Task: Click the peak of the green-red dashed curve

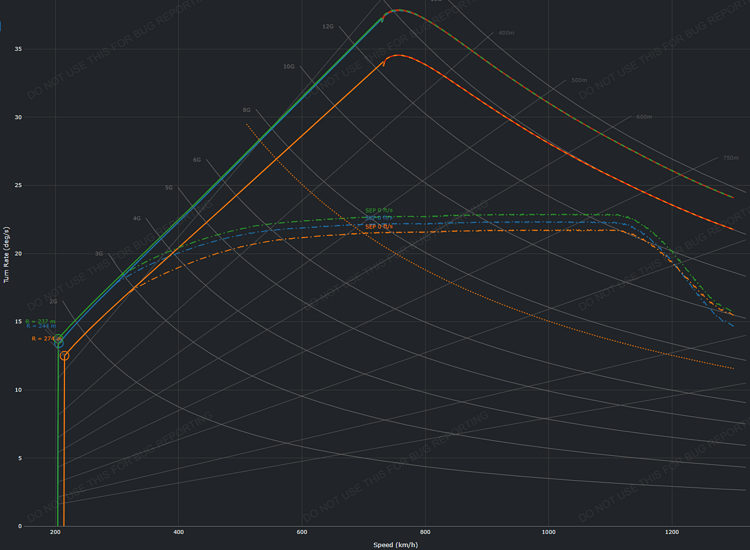Action: coord(398,10)
